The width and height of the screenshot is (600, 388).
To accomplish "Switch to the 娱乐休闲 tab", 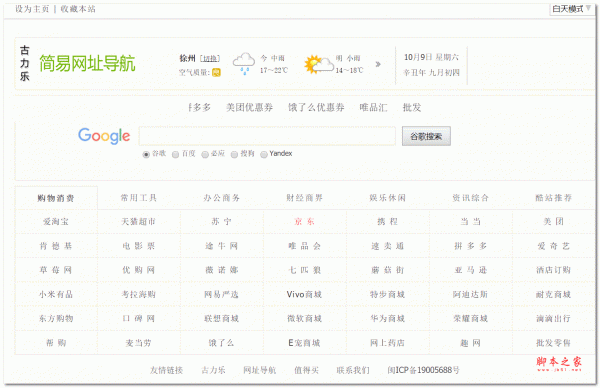I will (x=387, y=198).
